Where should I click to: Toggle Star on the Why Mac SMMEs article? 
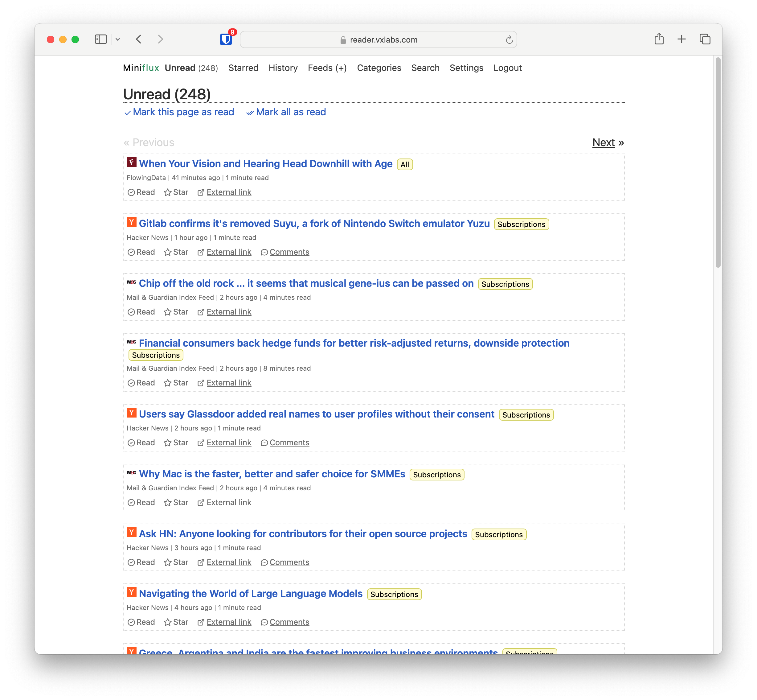coord(176,503)
